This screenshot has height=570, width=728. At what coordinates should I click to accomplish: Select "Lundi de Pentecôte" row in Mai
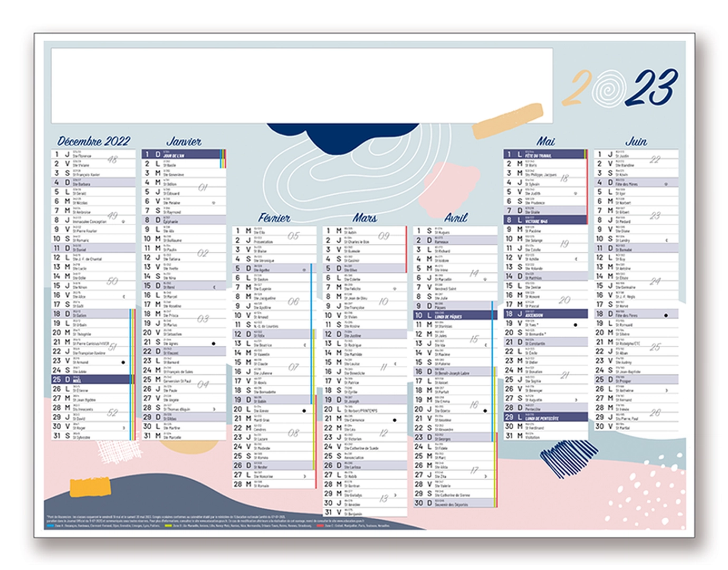click(x=545, y=417)
